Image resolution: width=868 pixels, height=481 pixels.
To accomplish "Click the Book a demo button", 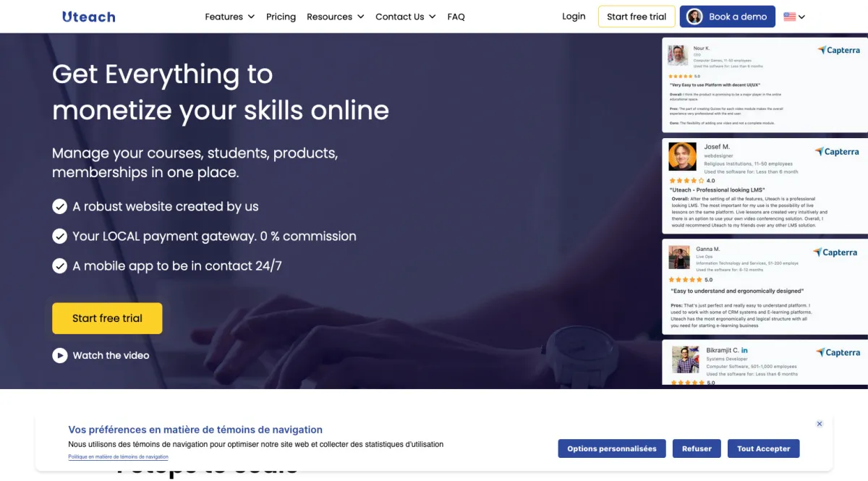I will point(728,17).
